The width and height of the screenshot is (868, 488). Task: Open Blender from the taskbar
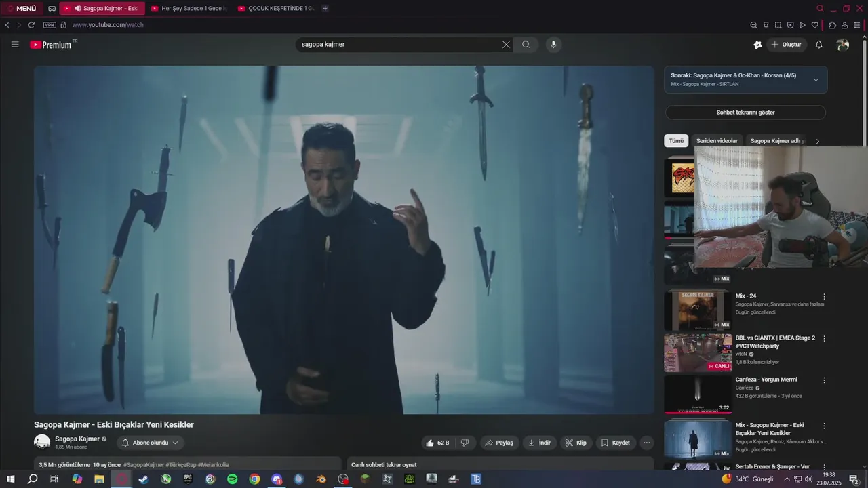point(321,479)
